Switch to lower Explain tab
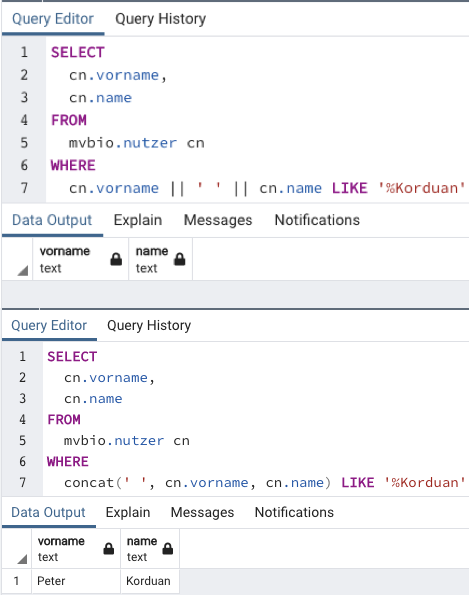 tap(128, 512)
